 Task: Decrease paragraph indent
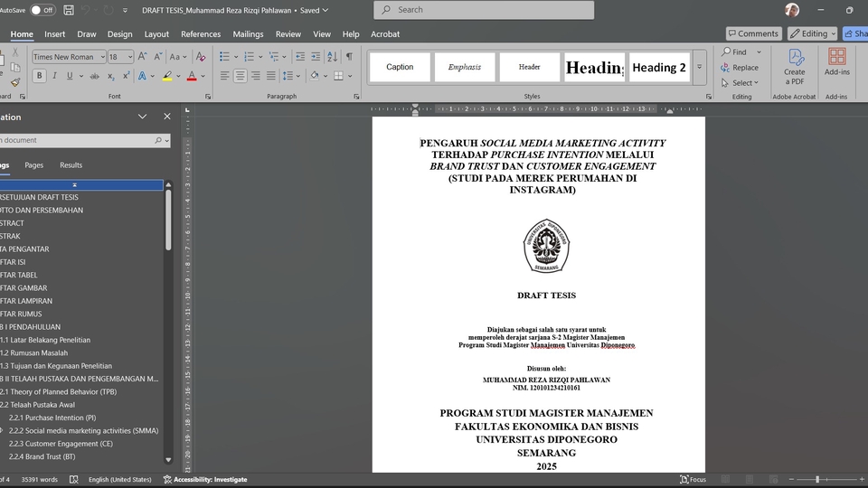[x=300, y=56]
